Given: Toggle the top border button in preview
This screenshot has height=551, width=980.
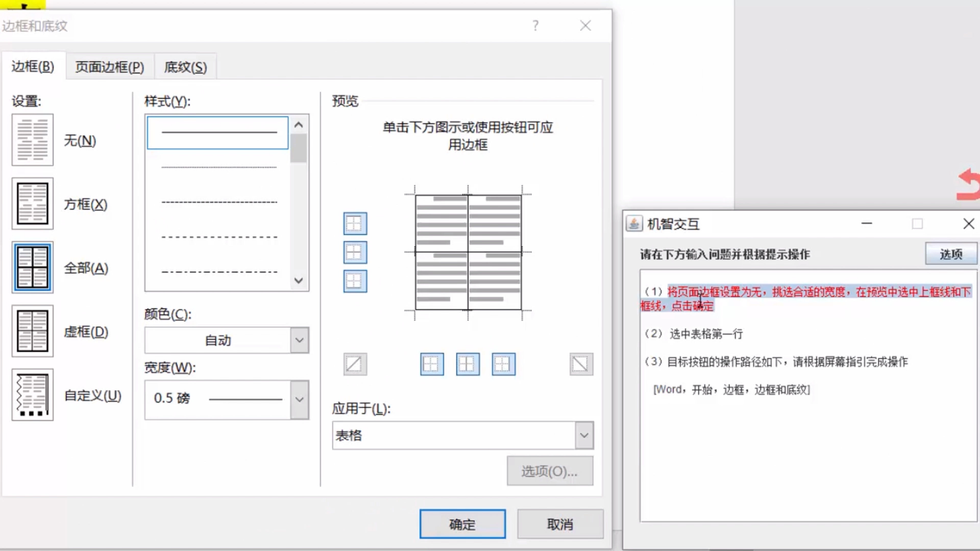Looking at the screenshot, I should (355, 224).
